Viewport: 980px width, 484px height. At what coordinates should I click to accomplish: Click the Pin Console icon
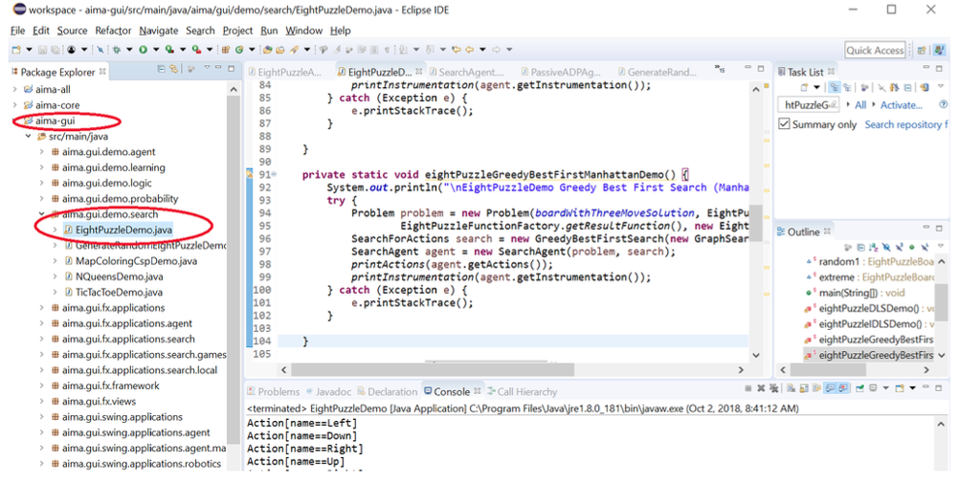pos(859,388)
